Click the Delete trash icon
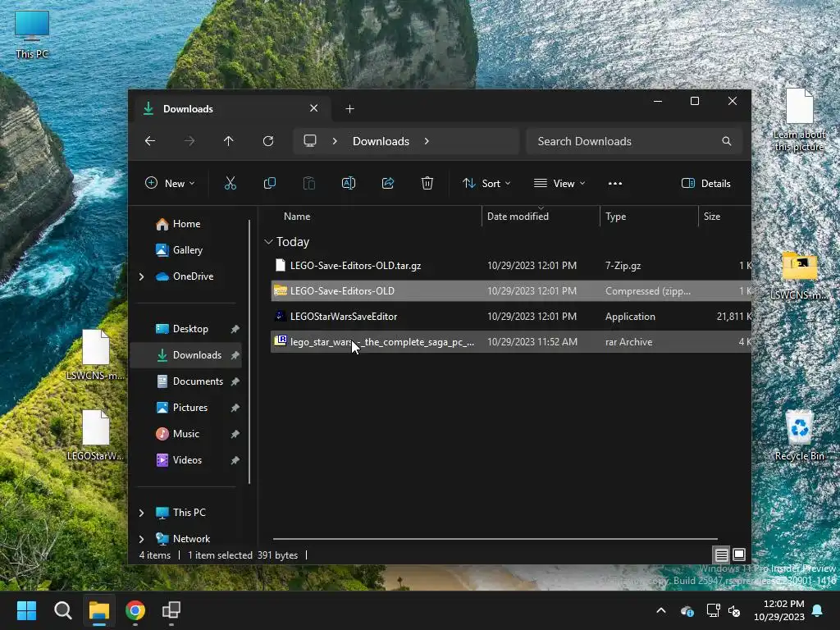The height and width of the screenshot is (630, 840). tap(427, 183)
